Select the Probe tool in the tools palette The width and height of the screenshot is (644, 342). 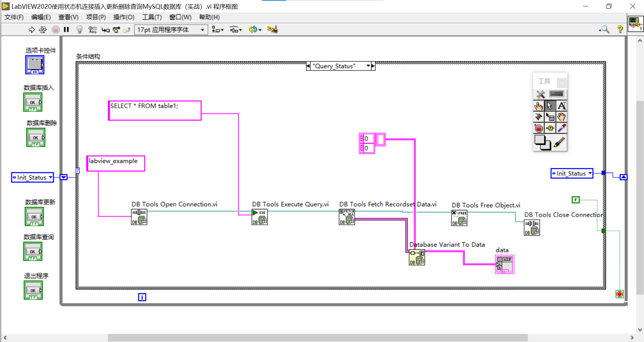pos(550,128)
